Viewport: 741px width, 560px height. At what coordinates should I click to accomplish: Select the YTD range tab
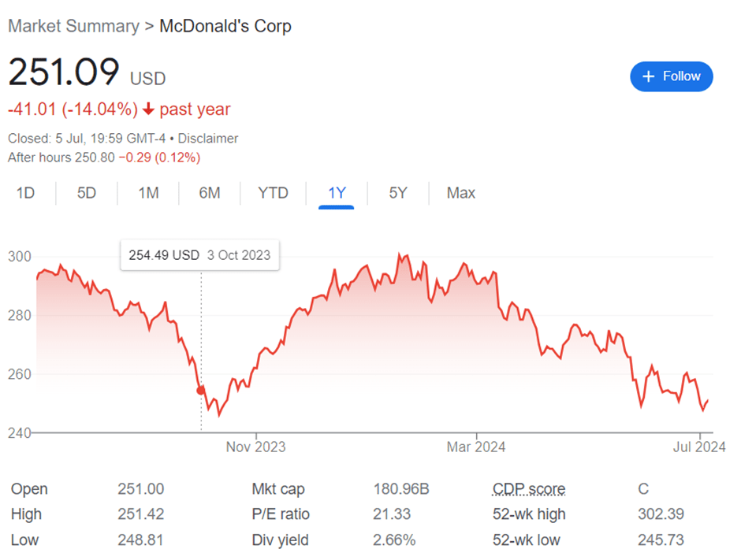[x=273, y=193]
